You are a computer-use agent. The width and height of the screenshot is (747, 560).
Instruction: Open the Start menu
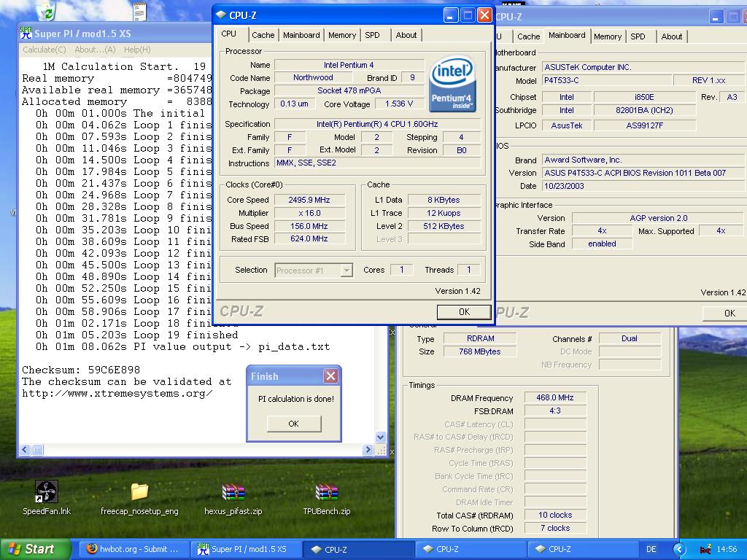pos(34,549)
